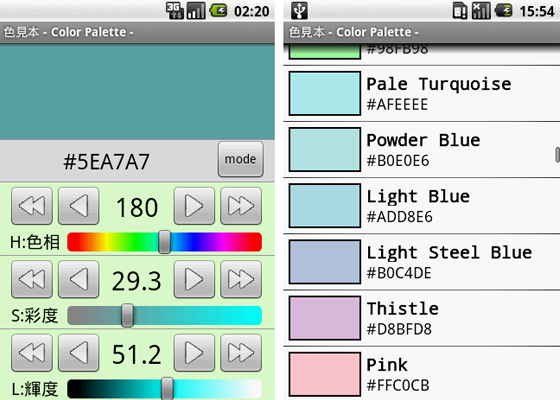
Task: Decrease saturation 29.3 by one step
Action: (79, 279)
